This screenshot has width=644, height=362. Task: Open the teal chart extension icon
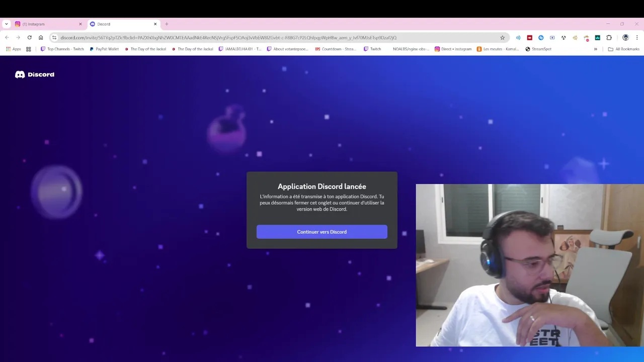click(598, 38)
